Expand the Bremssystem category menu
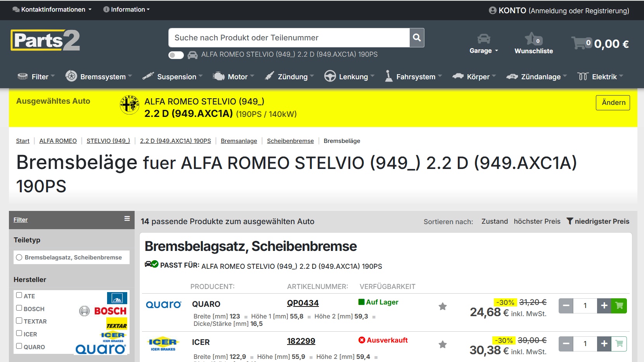The width and height of the screenshot is (644, 362). [99, 77]
